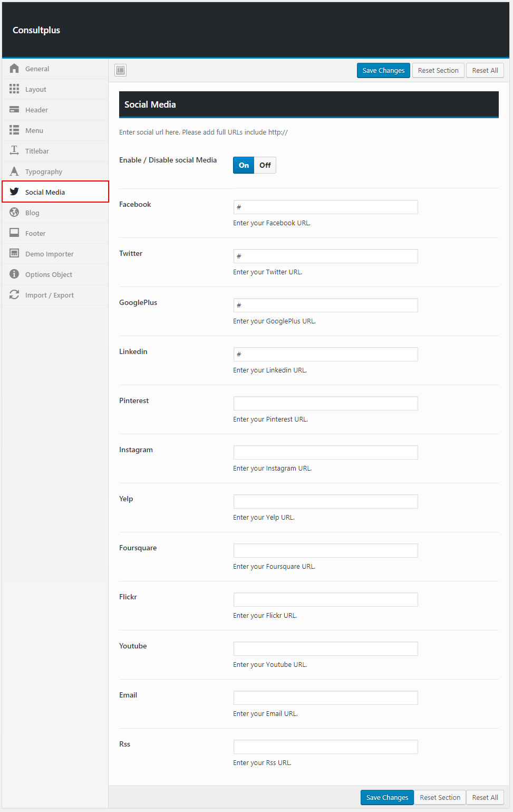Screen dimensions: 513x812
Task: Click the Header section icon
Action: click(x=14, y=110)
